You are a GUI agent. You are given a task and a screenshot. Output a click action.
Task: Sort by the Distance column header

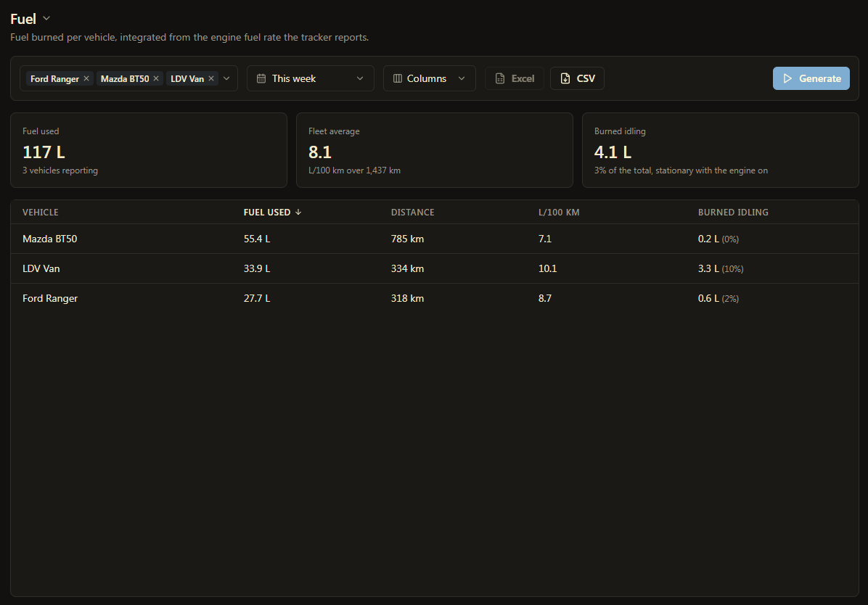[412, 213]
